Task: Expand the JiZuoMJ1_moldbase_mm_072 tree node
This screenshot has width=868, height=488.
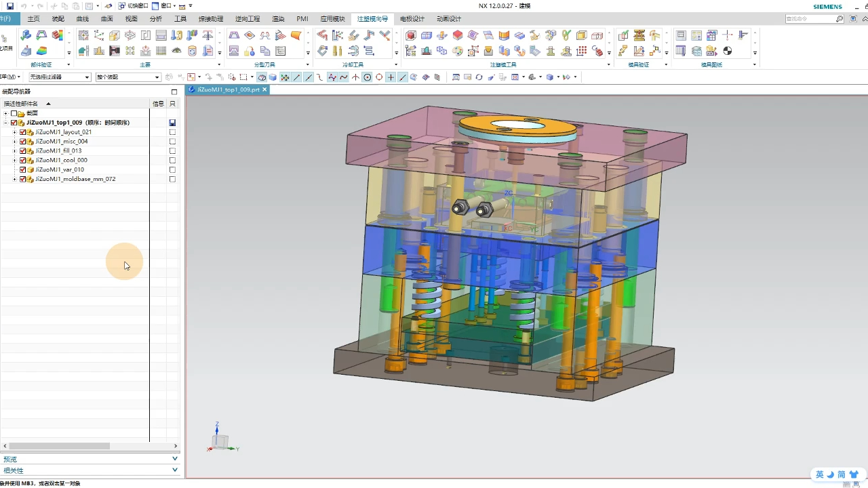Action: pos(15,180)
